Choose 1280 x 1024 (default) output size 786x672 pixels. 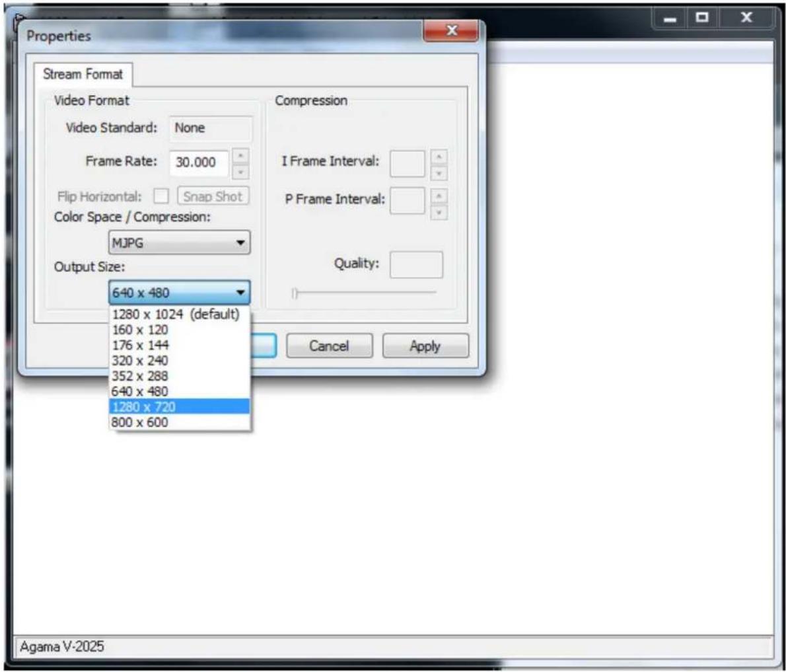pyautogui.click(x=180, y=315)
